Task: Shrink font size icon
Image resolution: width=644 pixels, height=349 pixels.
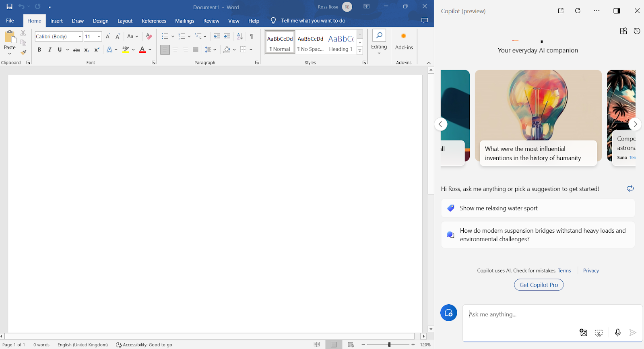Action: (x=118, y=36)
